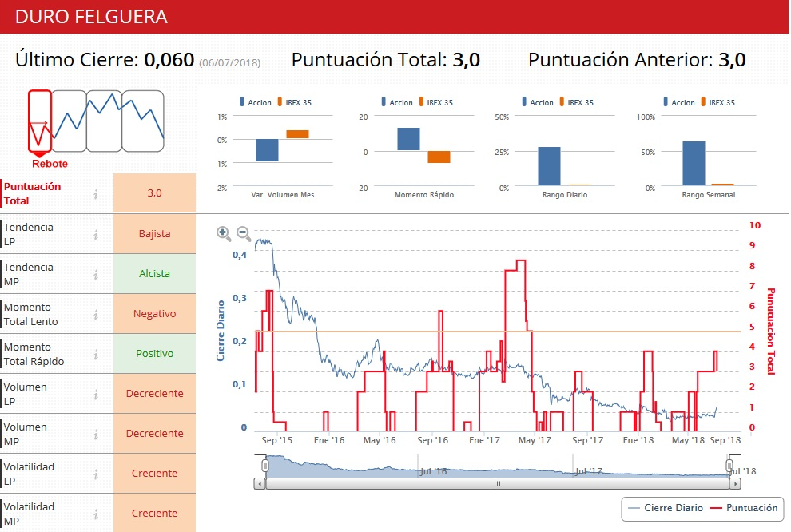The image size is (791, 532).
Task: Click blue Accion bar in Rango Semanal
Action: [x=694, y=164]
